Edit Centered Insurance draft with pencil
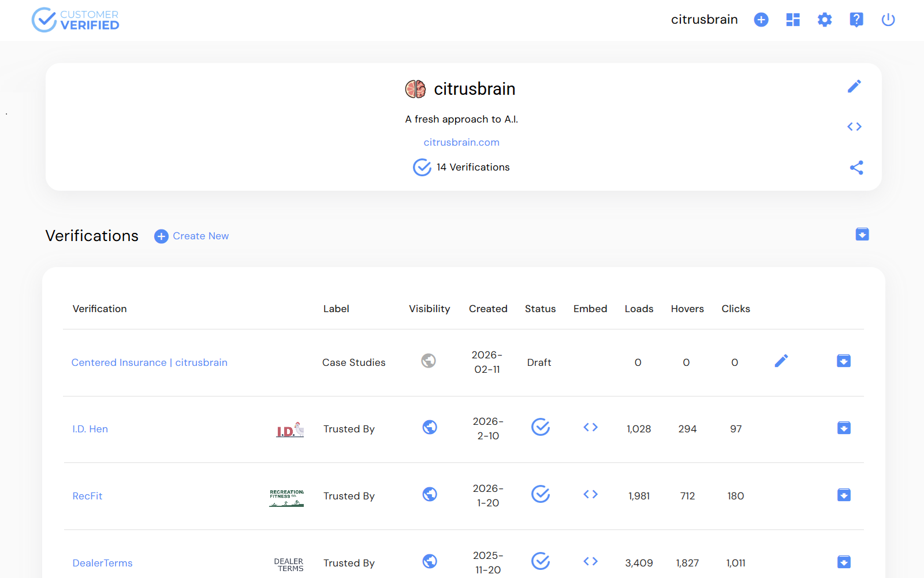Screen dimensions: 924x578 (x=781, y=361)
